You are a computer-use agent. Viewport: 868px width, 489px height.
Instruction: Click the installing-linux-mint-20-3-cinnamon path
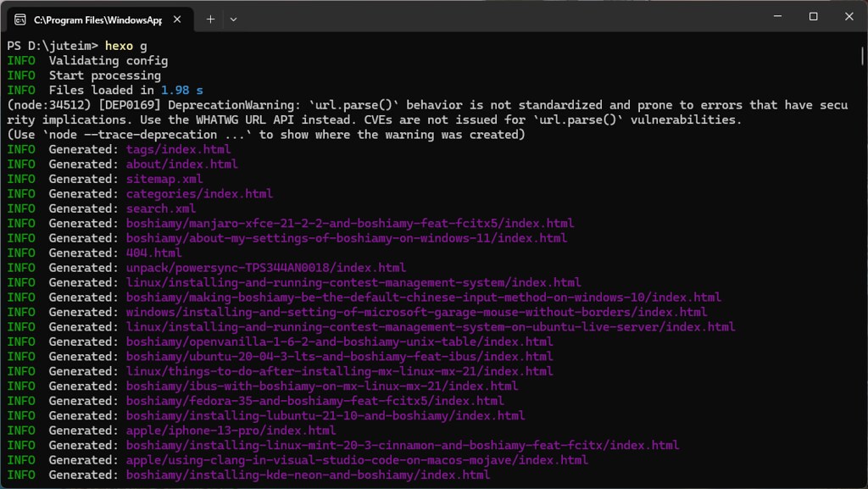tap(403, 445)
